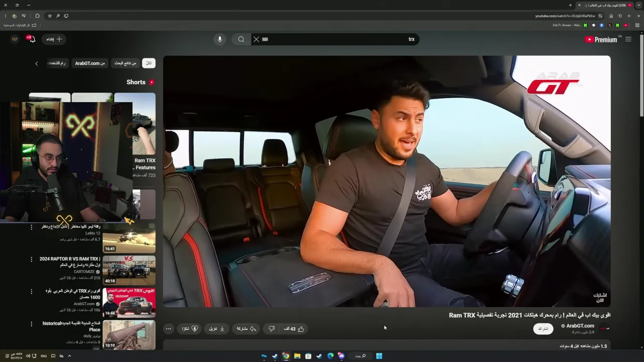This screenshot has height=362, width=644.
Task: Download the video (تنزيل)
Action: tap(217, 329)
